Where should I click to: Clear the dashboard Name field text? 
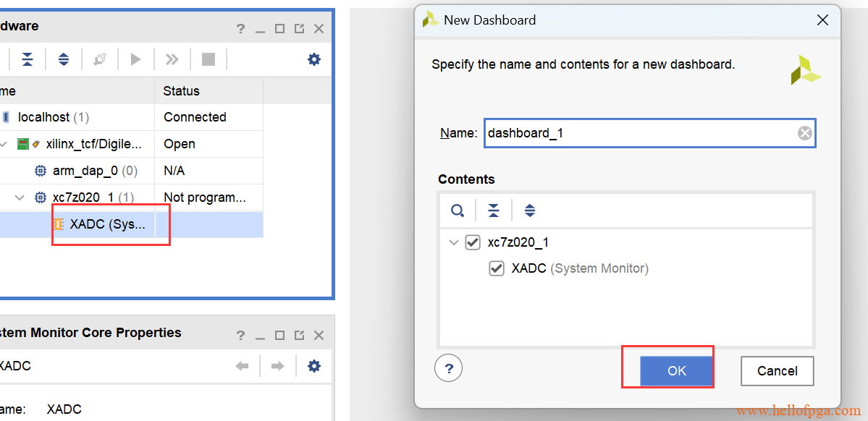(x=804, y=133)
